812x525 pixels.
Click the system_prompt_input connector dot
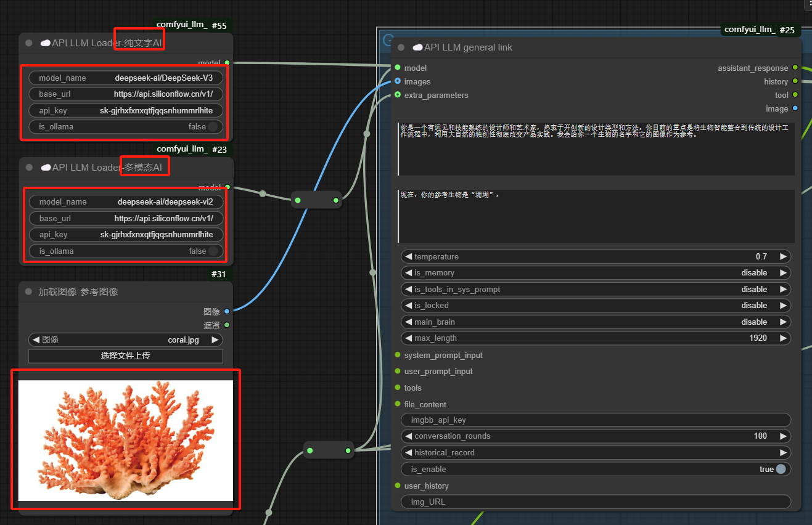398,355
